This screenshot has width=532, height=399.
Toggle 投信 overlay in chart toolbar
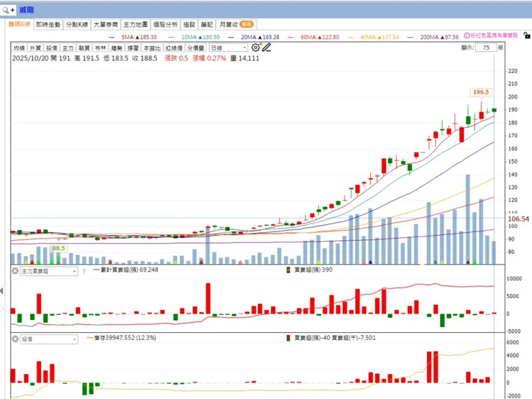tap(52, 48)
